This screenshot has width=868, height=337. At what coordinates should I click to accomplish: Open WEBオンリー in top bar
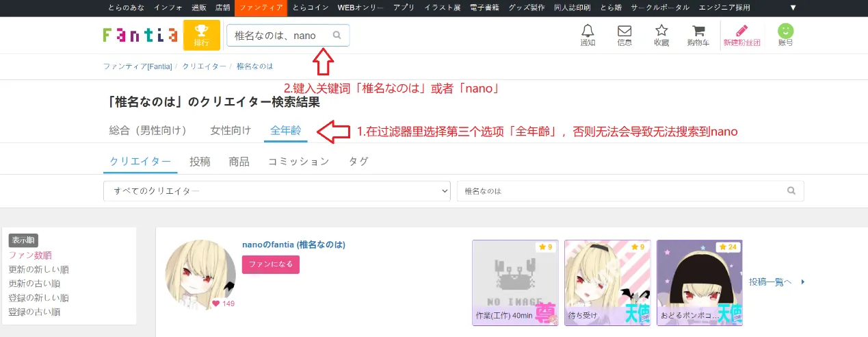pos(360,8)
